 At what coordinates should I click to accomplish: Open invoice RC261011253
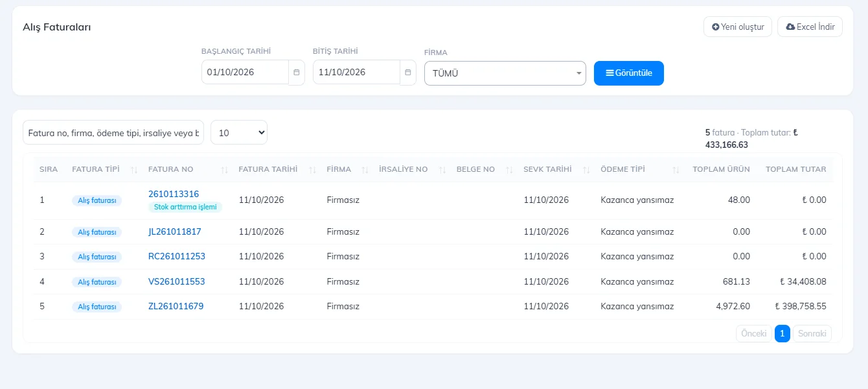(x=177, y=256)
